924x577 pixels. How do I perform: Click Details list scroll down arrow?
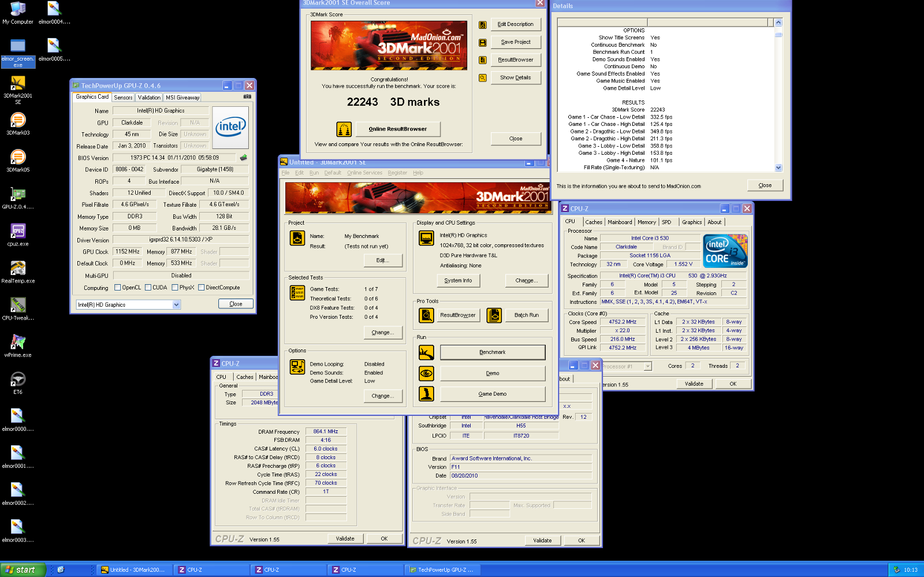click(x=778, y=167)
